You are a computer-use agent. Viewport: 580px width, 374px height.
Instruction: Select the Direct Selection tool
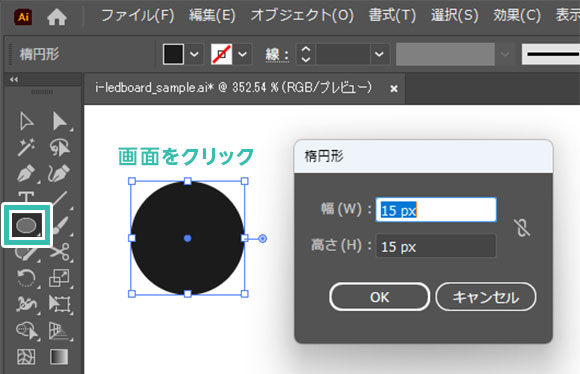click(59, 122)
